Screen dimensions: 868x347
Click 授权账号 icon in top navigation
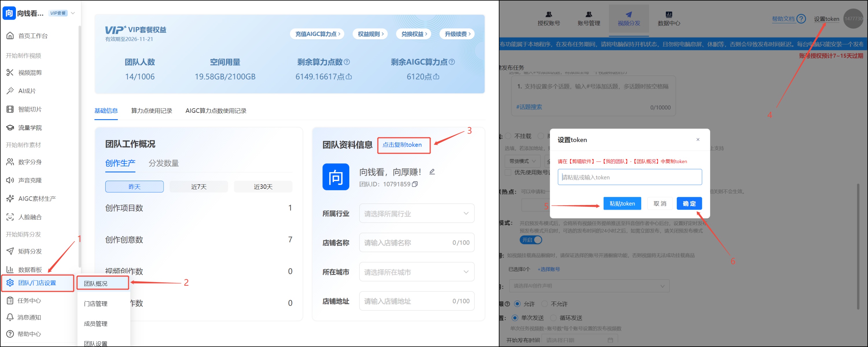(549, 14)
